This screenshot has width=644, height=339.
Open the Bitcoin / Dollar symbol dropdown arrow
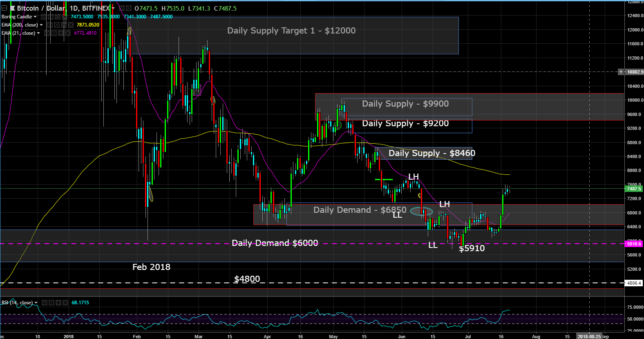113,8
